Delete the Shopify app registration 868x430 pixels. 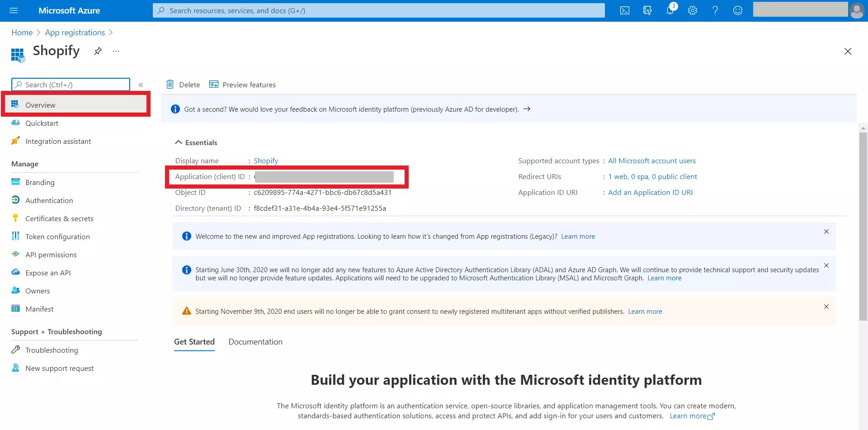183,85
